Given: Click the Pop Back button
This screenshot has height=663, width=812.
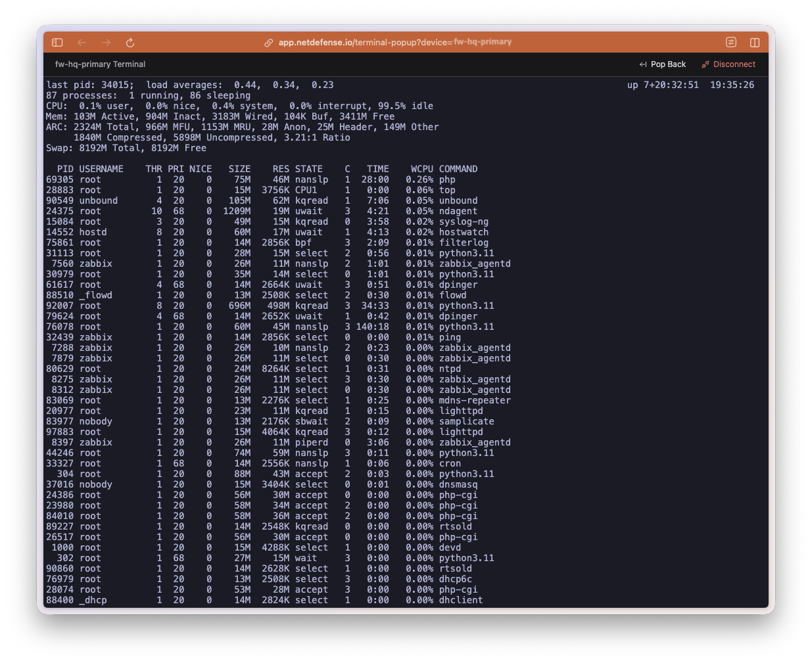Looking at the screenshot, I should point(662,64).
